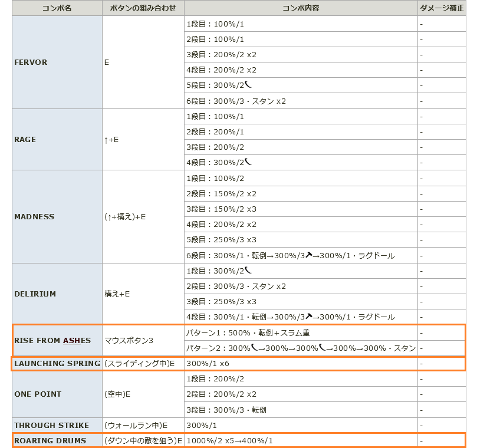The image size is (477, 448).
Task: Click the (スライディング中)E cell
Action: click(143, 364)
